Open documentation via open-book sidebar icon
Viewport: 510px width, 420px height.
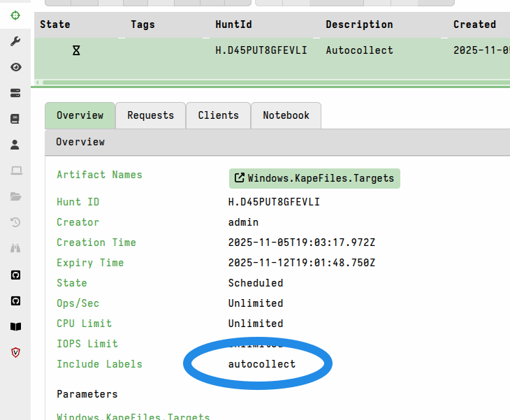[15, 326]
